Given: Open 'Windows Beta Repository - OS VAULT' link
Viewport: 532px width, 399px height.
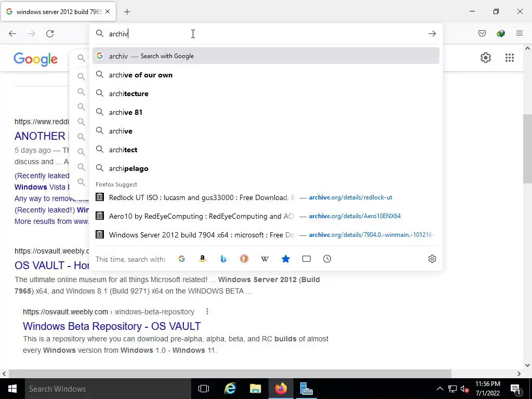Looking at the screenshot, I should (x=112, y=326).
